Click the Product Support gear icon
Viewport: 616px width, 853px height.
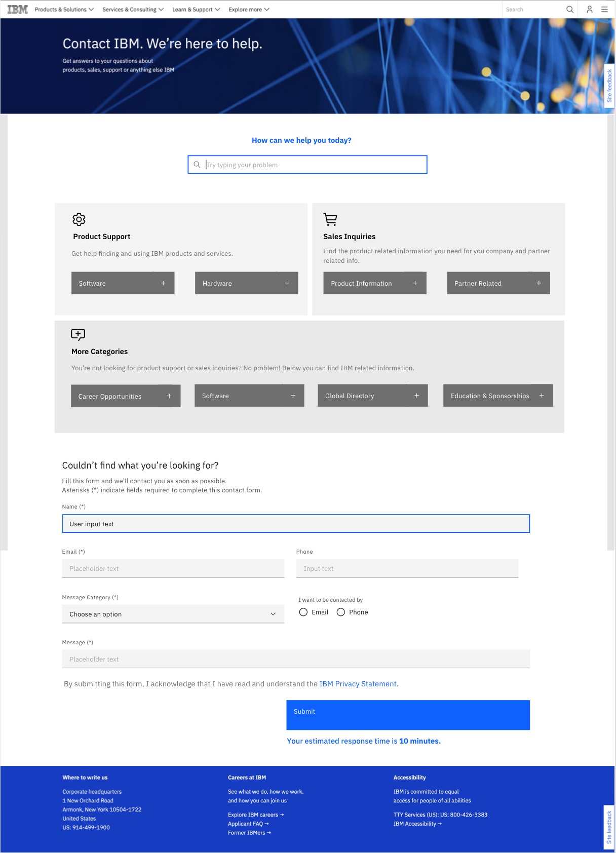[79, 219]
